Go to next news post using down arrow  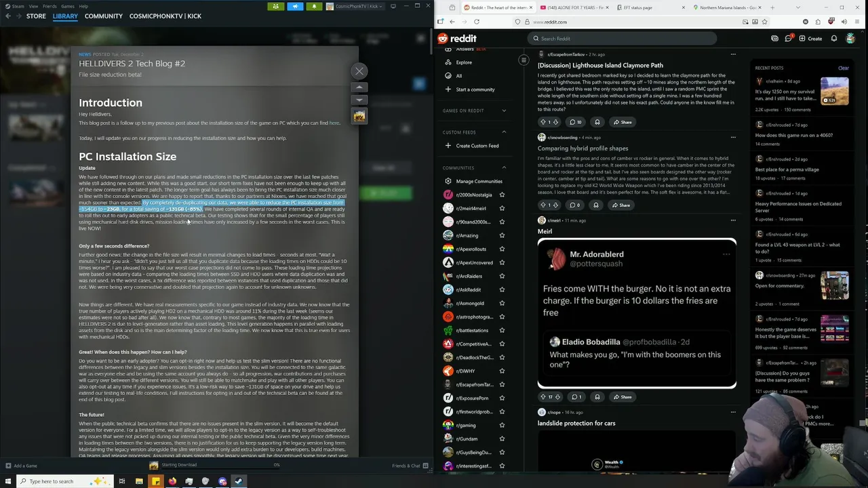point(359,100)
